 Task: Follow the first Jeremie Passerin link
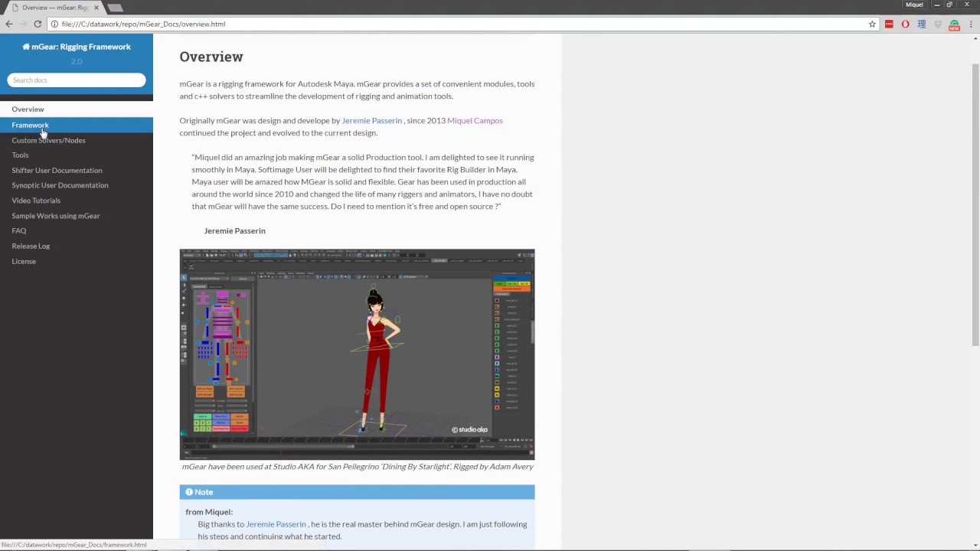(x=371, y=120)
